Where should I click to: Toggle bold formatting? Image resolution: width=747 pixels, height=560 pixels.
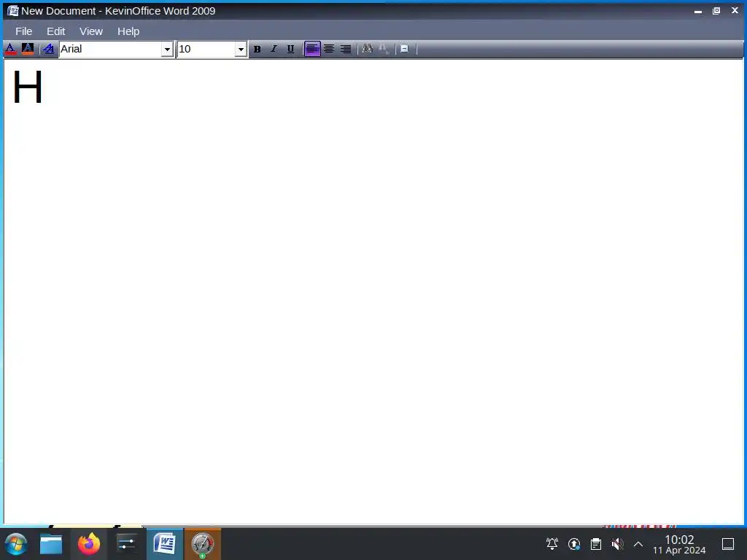(x=258, y=49)
